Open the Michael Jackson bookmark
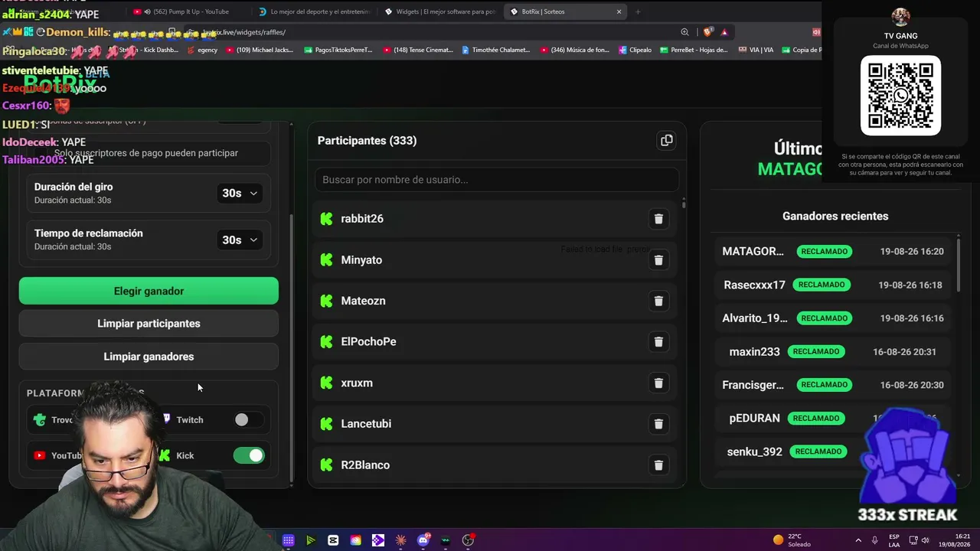This screenshot has width=980, height=551. (259, 50)
